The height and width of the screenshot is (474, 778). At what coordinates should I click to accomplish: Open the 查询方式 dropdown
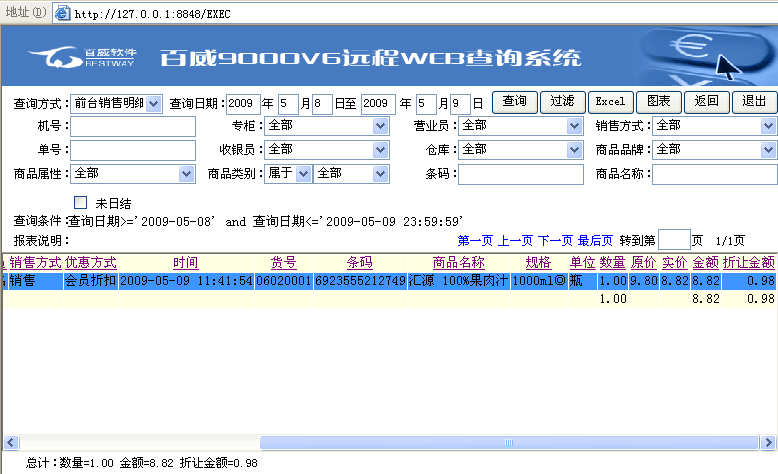[153, 102]
